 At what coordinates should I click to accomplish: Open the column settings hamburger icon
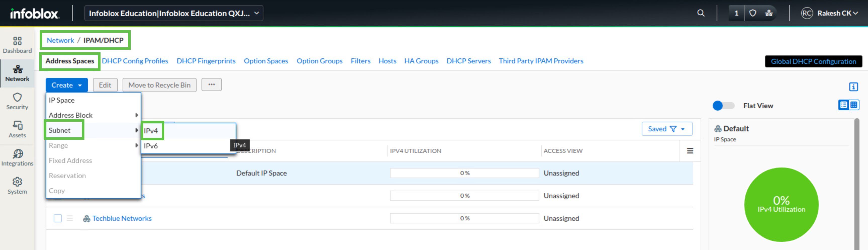tap(690, 151)
